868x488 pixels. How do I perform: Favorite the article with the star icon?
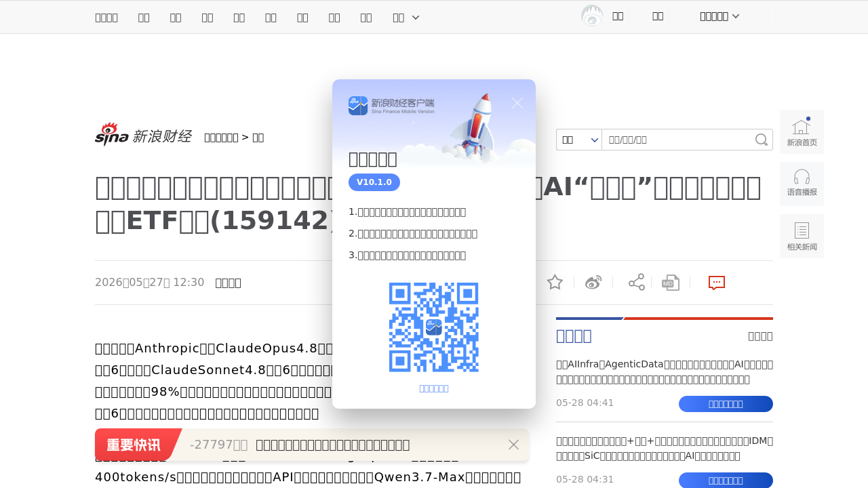point(555,283)
